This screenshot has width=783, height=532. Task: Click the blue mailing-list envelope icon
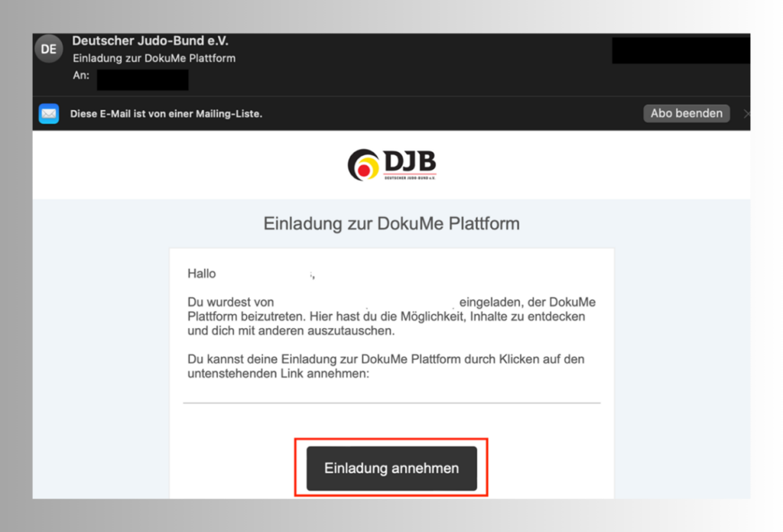coord(49,114)
